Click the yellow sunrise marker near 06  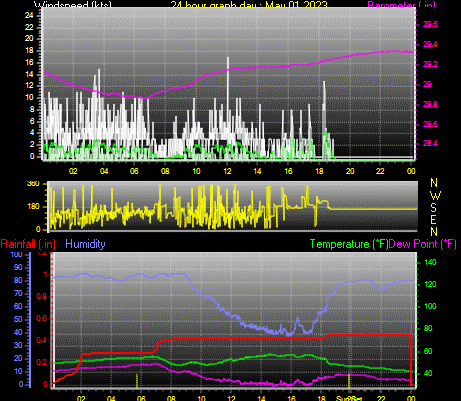point(137,381)
